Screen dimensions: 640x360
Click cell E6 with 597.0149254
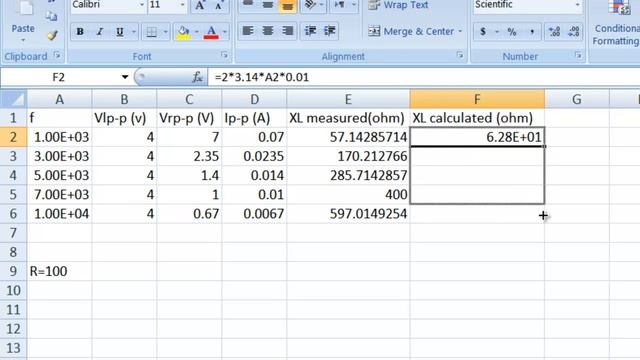(348, 214)
